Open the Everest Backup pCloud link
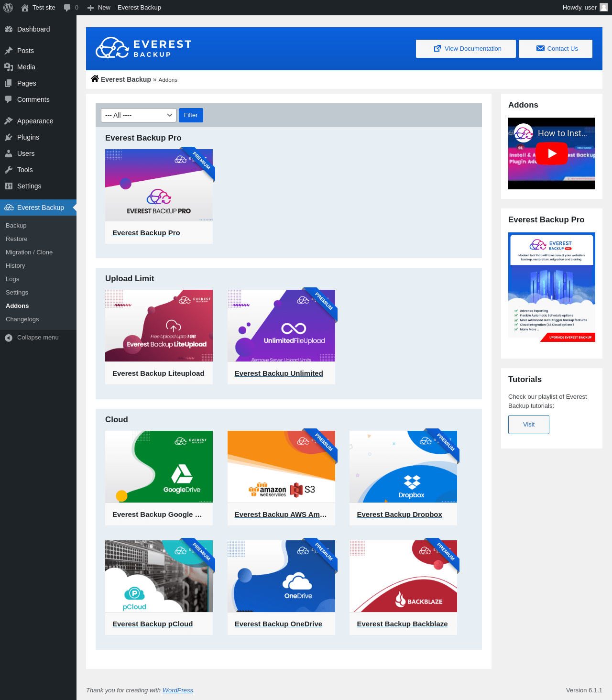 click(153, 624)
